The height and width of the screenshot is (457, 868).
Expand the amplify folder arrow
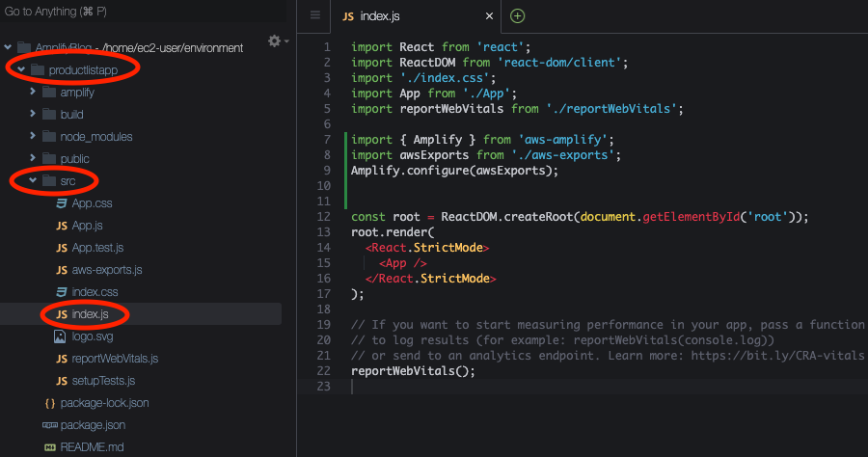click(33, 92)
